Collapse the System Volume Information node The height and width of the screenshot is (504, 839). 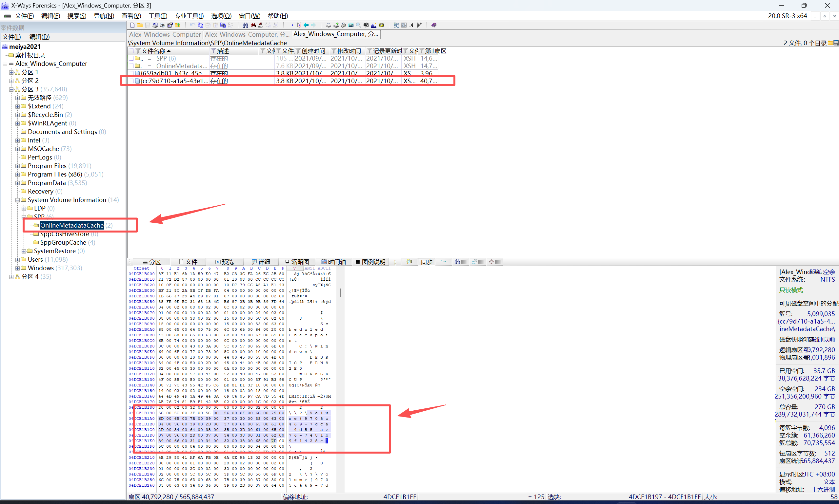click(17, 200)
